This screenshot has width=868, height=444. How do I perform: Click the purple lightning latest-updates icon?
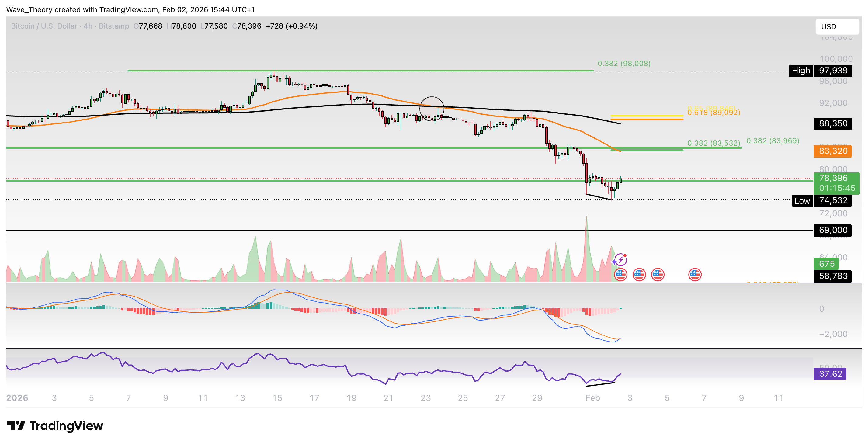[620, 260]
